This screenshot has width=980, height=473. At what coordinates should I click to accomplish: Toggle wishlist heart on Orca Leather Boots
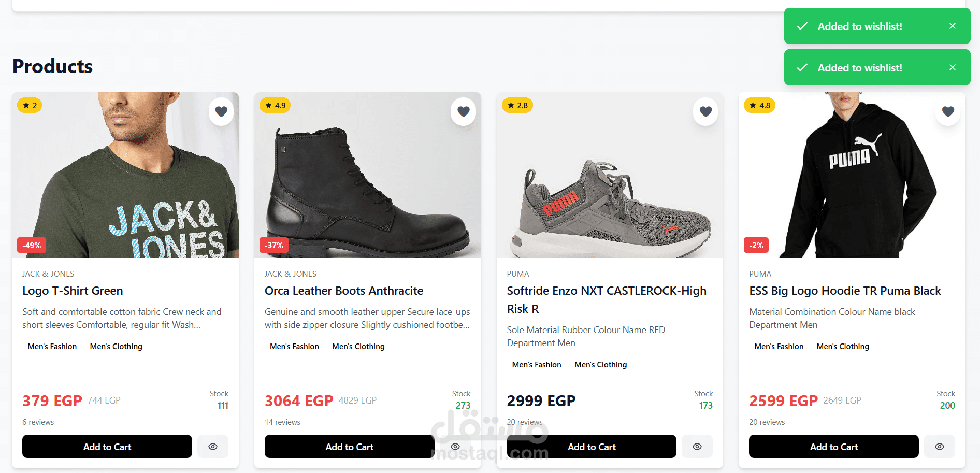(464, 111)
